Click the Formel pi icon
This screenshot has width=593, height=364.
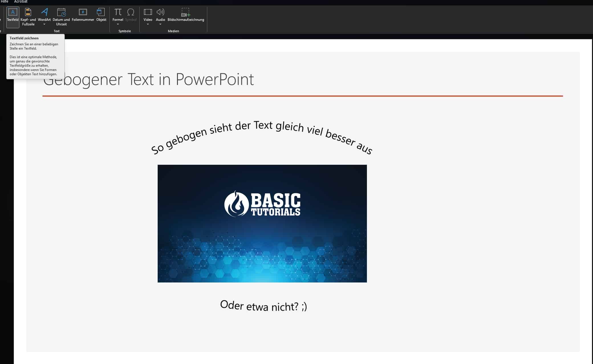118,12
